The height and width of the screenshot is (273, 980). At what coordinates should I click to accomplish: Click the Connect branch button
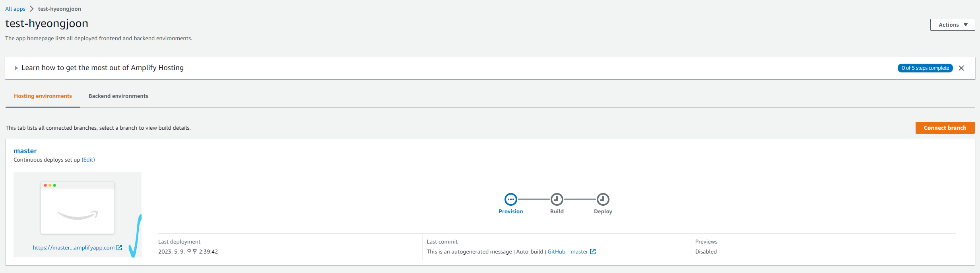click(x=945, y=128)
